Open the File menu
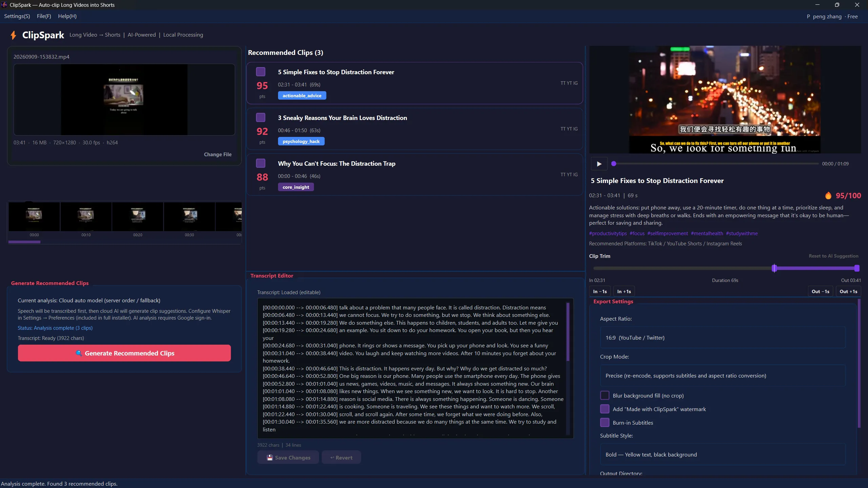 click(44, 16)
